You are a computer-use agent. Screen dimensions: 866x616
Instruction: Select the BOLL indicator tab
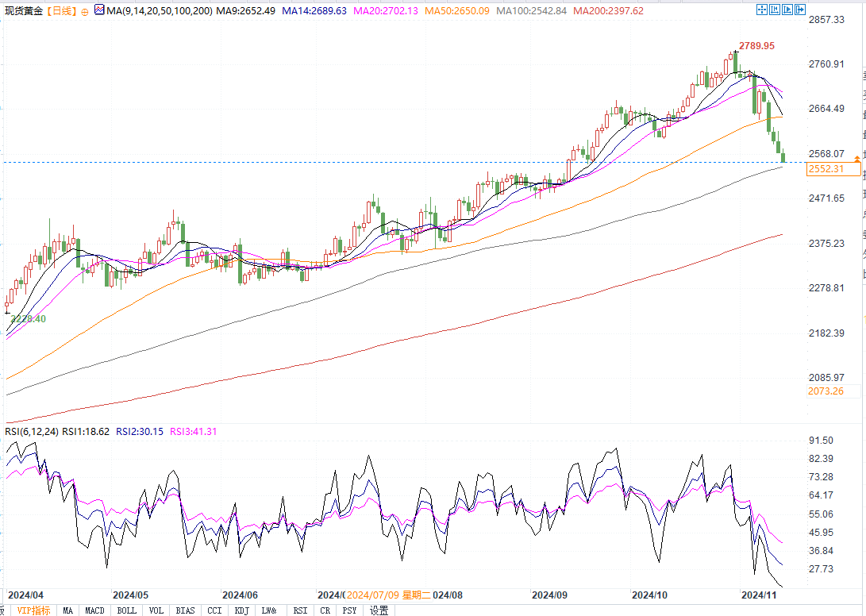pos(126,610)
